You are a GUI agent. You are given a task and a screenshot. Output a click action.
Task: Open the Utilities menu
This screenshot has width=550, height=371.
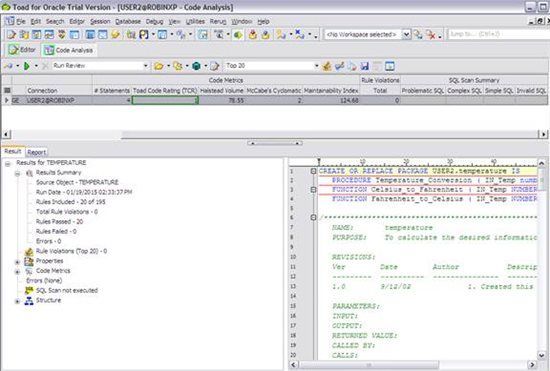[x=195, y=21]
